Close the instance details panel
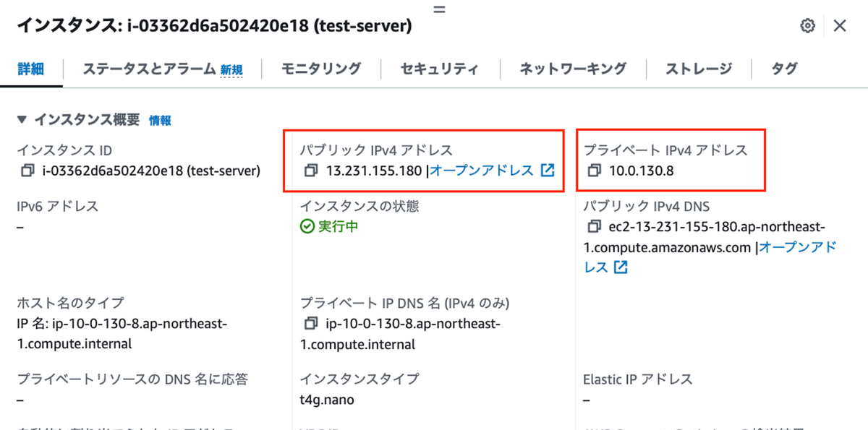This screenshot has height=430, width=868. click(x=840, y=26)
